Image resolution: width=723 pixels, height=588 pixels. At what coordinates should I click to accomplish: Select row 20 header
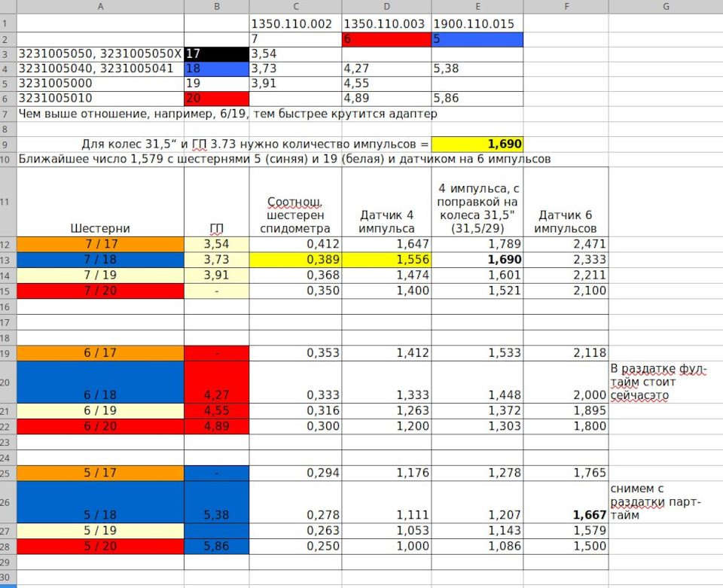[x=8, y=382]
